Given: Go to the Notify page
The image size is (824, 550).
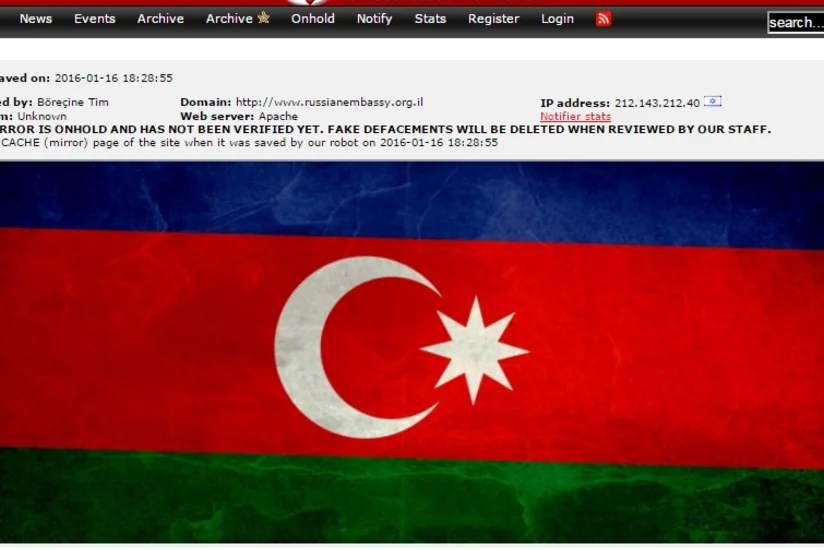Looking at the screenshot, I should click(x=374, y=19).
